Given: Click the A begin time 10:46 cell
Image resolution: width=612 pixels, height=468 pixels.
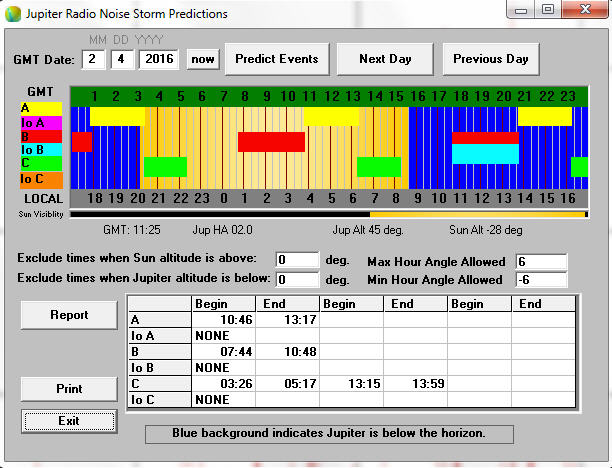Looking at the screenshot, I should (224, 320).
